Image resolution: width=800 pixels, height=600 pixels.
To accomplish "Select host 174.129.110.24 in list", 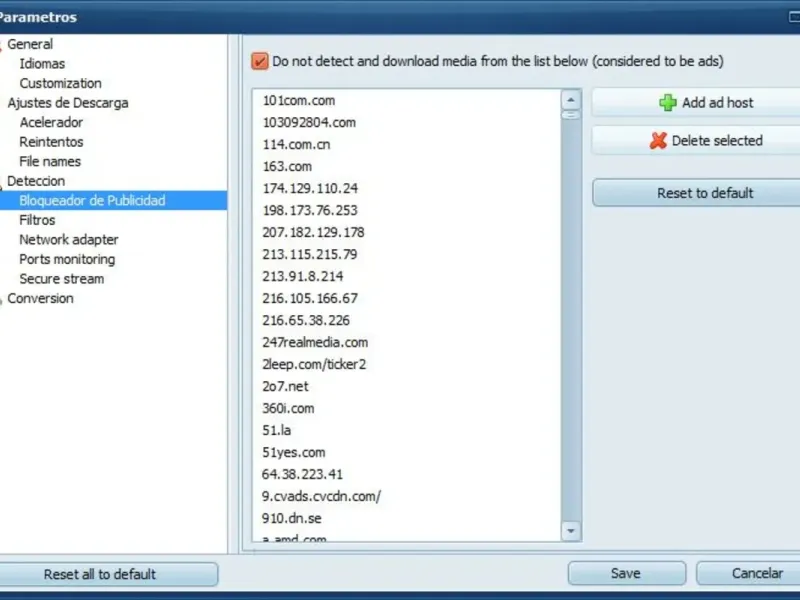I will [x=310, y=188].
